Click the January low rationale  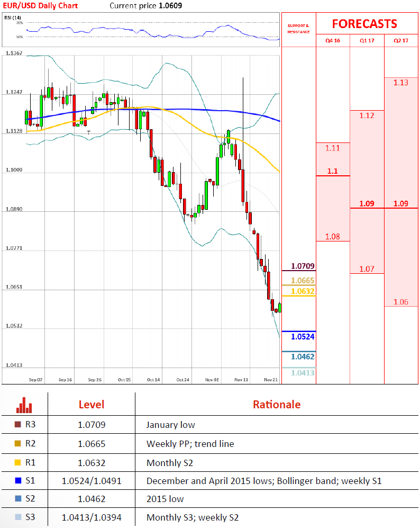tap(170, 425)
